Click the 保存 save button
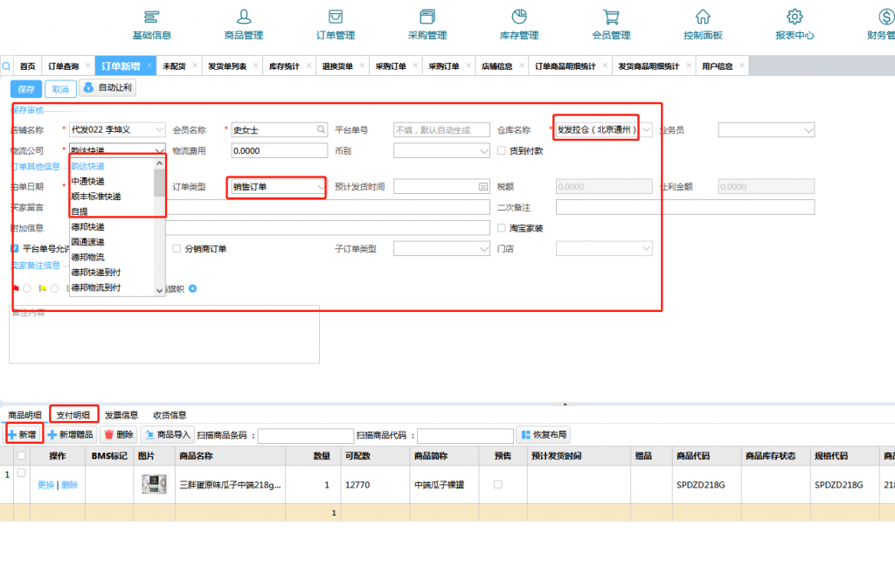 (26, 88)
